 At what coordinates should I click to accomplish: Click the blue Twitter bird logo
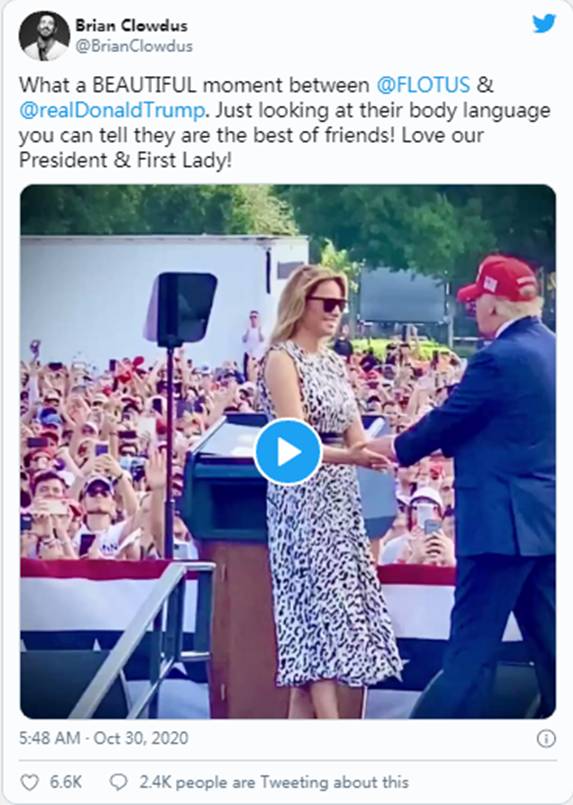point(544,24)
